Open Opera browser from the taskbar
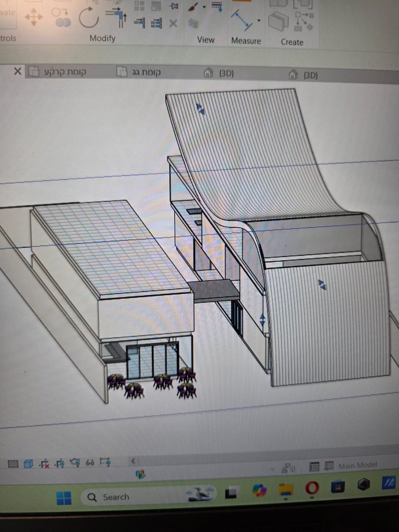399x532 pixels. coord(312,488)
